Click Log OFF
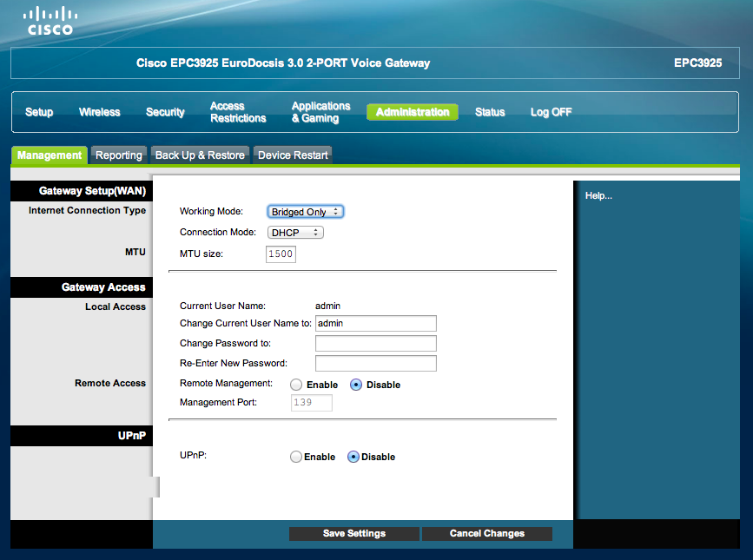Screen dimensions: 753x560 point(551,112)
